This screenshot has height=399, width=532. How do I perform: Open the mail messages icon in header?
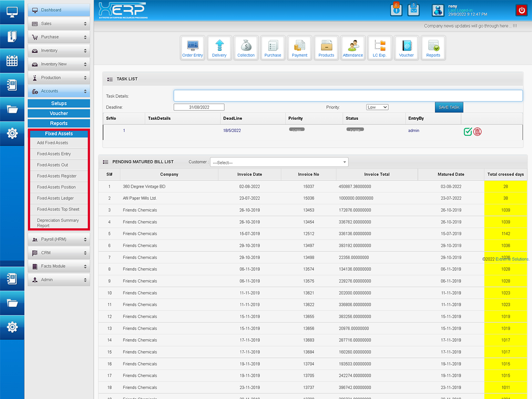coord(413,10)
